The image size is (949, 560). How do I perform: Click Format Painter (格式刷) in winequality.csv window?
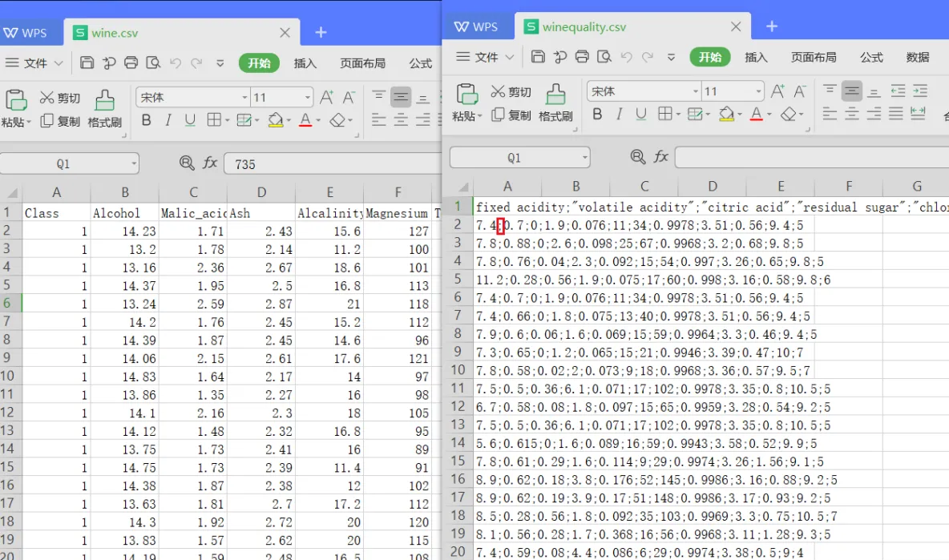(x=555, y=103)
